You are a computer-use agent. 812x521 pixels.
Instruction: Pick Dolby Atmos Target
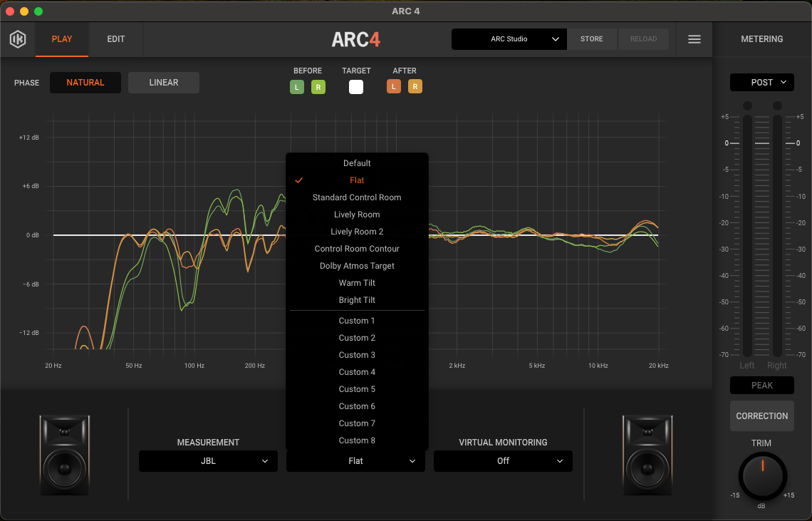[x=357, y=266]
